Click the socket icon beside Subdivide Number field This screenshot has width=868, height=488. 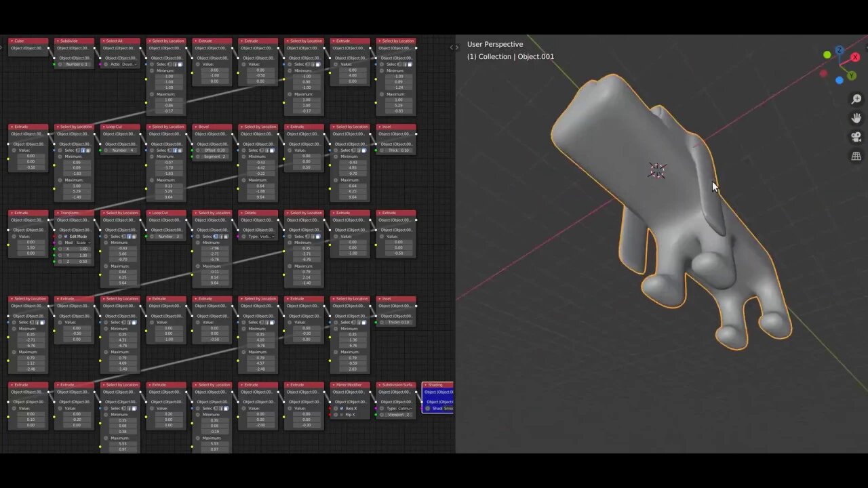(60, 64)
